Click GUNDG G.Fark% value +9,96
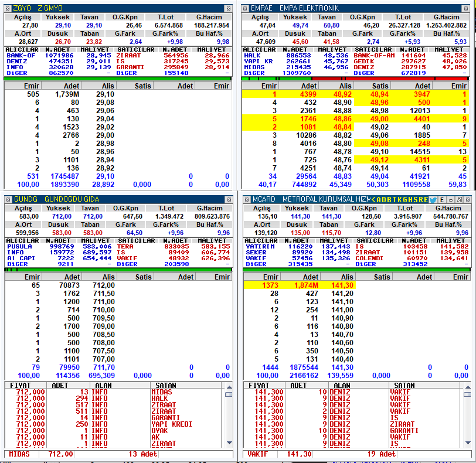Viewport: 476px width, 463px height. pos(175,233)
